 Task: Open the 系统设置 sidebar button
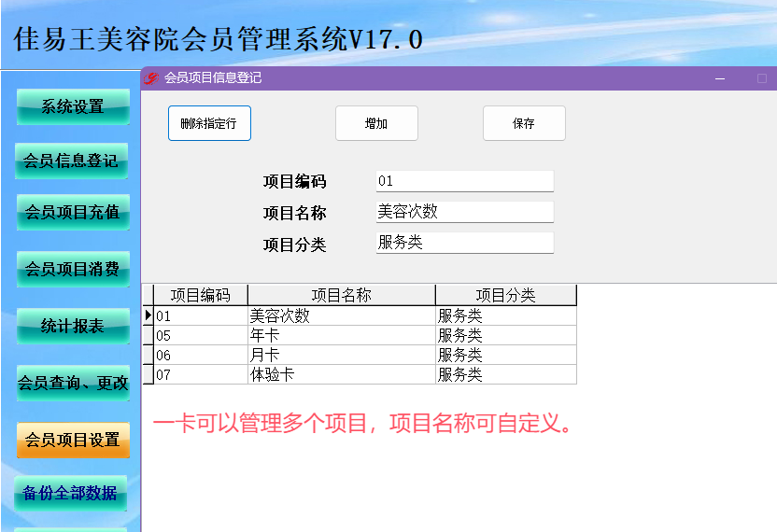click(x=73, y=106)
